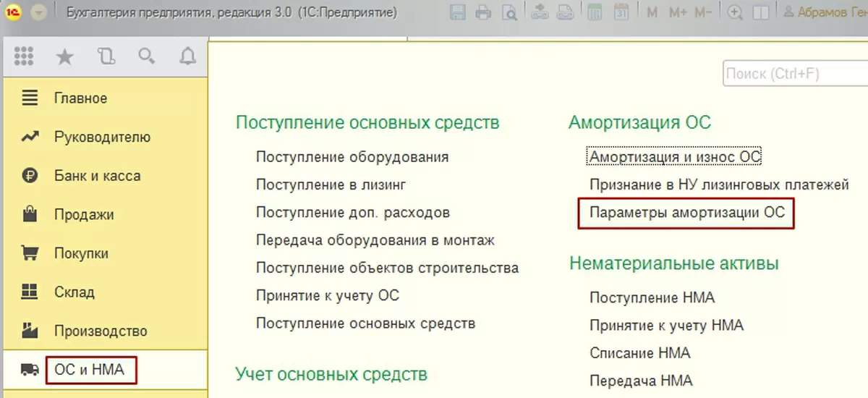Click the Zoom magnifier plus icon
Viewport: 868px width, 398px height.
tap(735, 13)
